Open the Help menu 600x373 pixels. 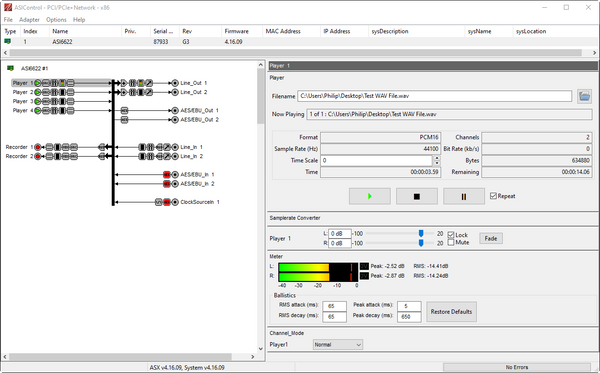[79, 20]
